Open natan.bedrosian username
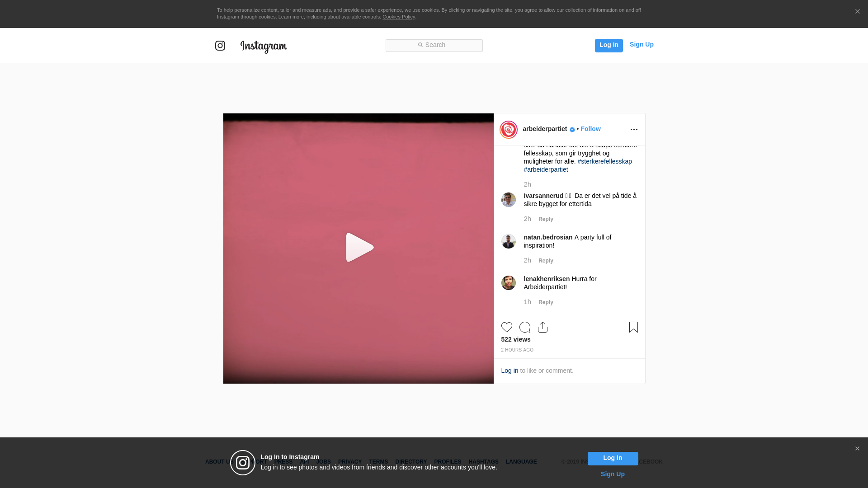This screenshot has height=488, width=868. pyautogui.click(x=548, y=237)
